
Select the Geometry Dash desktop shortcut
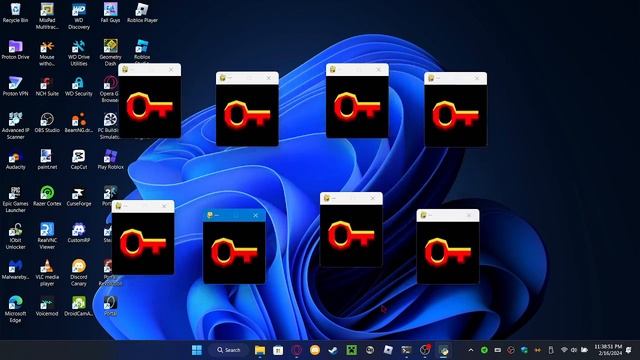tap(110, 53)
